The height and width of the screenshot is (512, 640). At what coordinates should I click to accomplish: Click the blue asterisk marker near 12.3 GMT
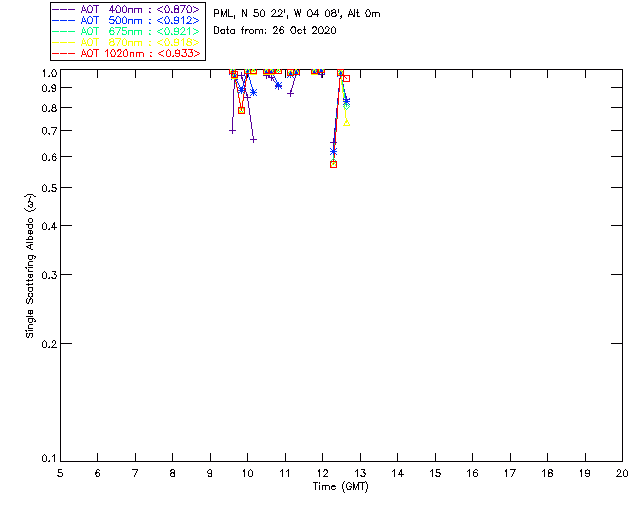(x=333, y=152)
